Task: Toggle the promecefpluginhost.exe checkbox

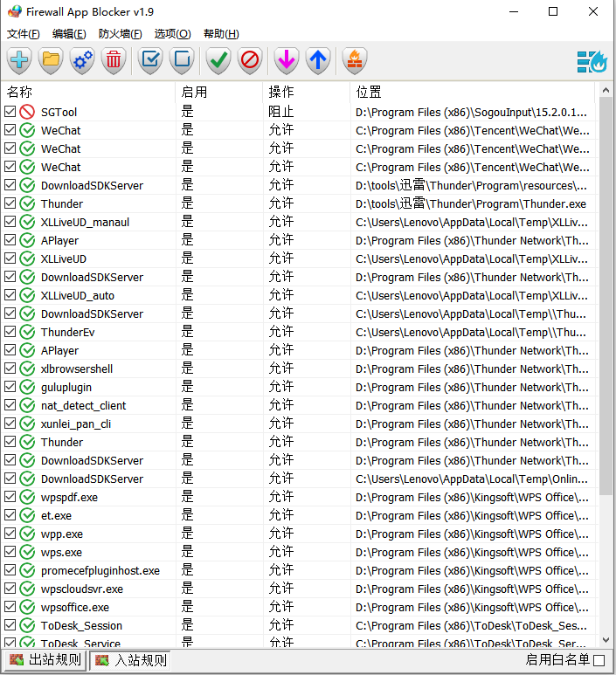Action: [10, 570]
